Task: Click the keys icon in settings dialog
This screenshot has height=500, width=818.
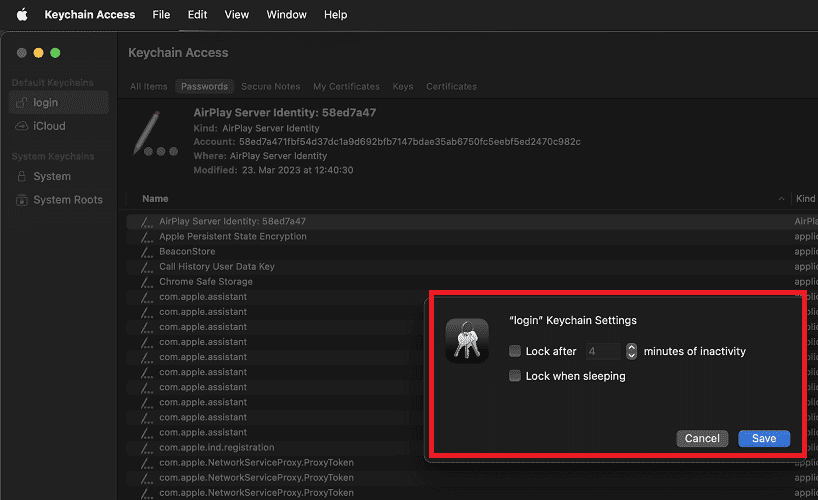Action: pos(467,341)
